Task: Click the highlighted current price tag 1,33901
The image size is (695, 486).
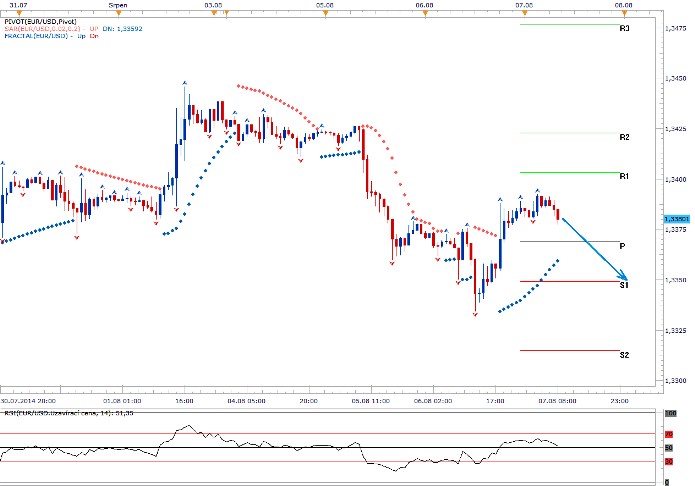Action: 676,219
